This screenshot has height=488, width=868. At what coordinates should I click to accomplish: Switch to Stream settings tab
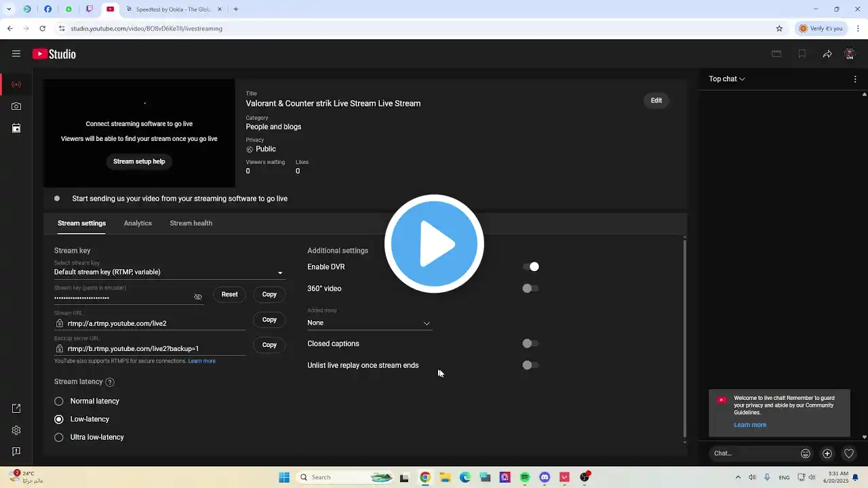[x=81, y=223]
